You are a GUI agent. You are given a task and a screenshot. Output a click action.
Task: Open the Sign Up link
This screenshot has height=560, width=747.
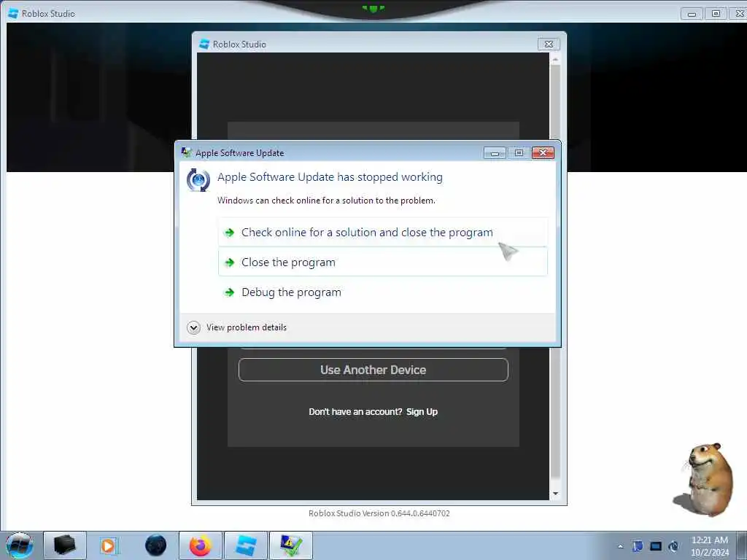point(422,412)
